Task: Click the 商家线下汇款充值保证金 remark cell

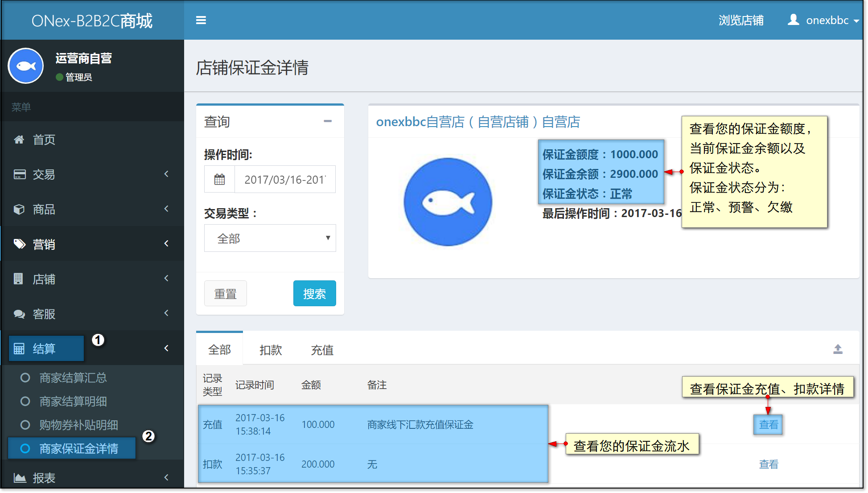Action: coord(420,424)
